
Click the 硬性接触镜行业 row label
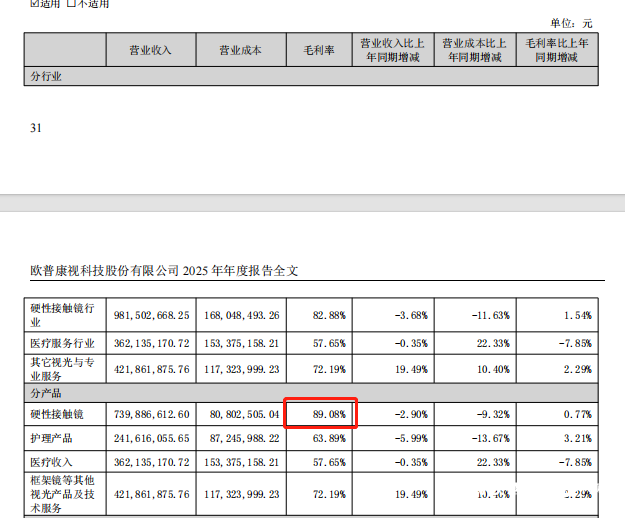point(61,315)
